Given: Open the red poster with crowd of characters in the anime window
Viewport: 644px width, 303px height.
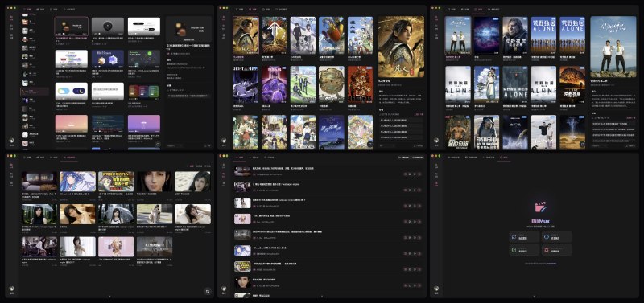Looking at the screenshot, I should click(360, 84).
